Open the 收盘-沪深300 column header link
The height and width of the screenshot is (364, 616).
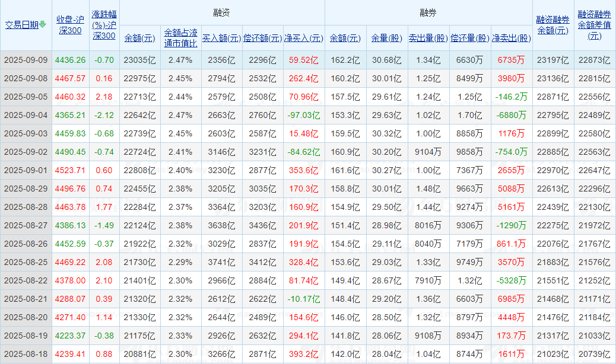[70, 25]
